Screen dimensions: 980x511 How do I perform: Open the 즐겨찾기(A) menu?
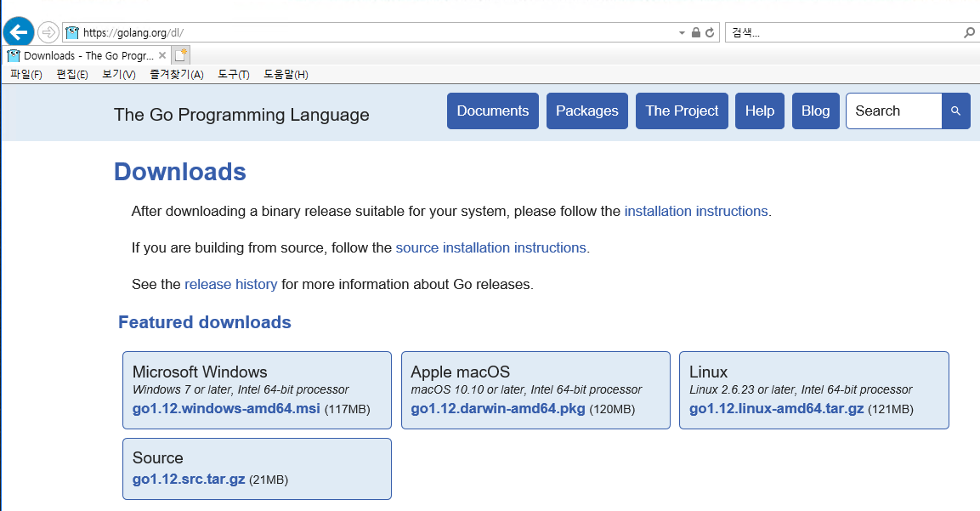coord(177,74)
